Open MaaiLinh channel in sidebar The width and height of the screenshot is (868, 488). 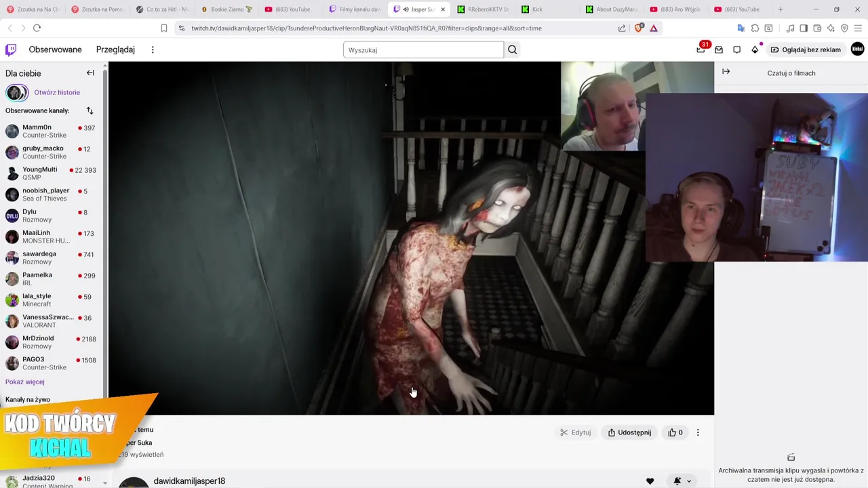pos(51,237)
